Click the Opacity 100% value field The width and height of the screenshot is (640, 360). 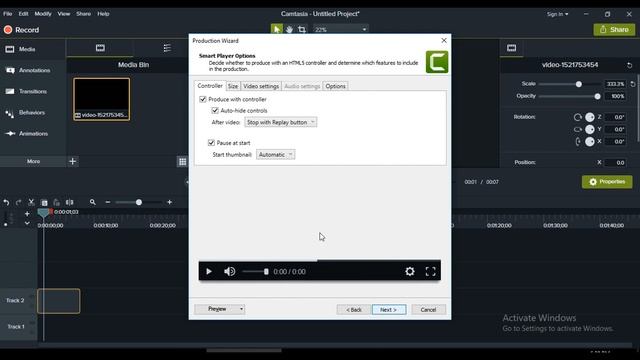click(x=615, y=96)
